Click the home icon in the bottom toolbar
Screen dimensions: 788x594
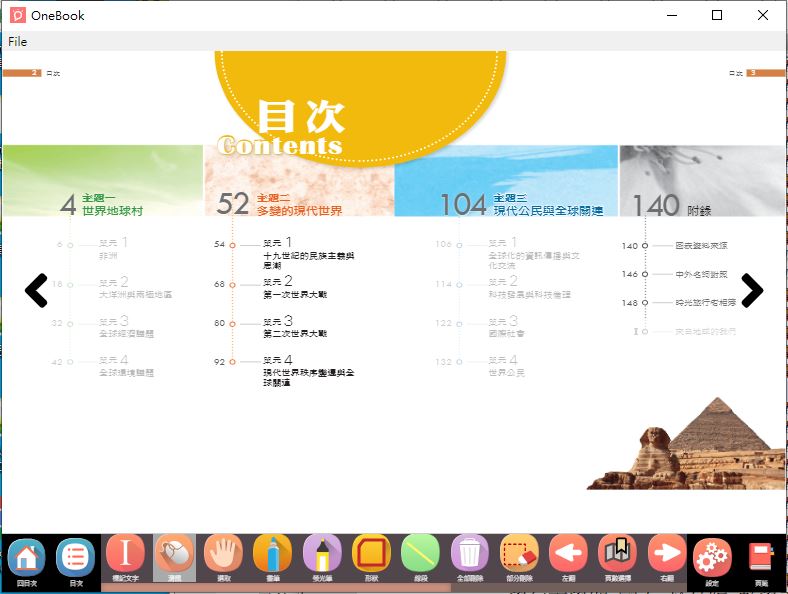[27, 557]
